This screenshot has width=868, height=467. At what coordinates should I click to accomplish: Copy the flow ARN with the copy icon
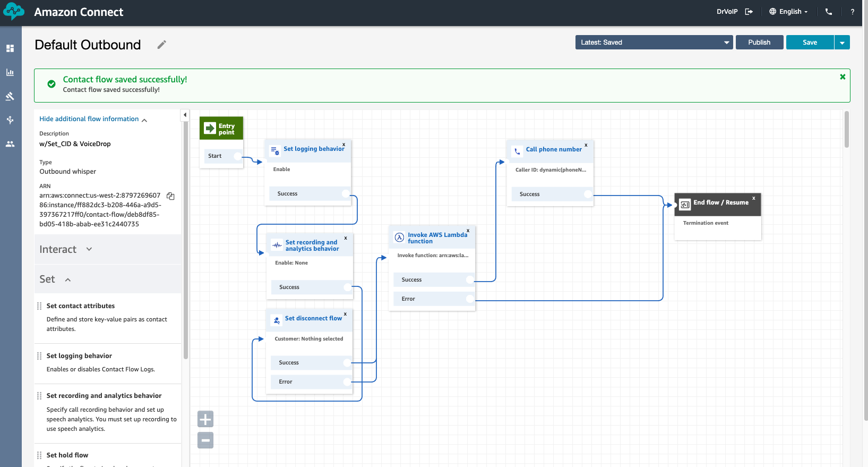[170, 196]
